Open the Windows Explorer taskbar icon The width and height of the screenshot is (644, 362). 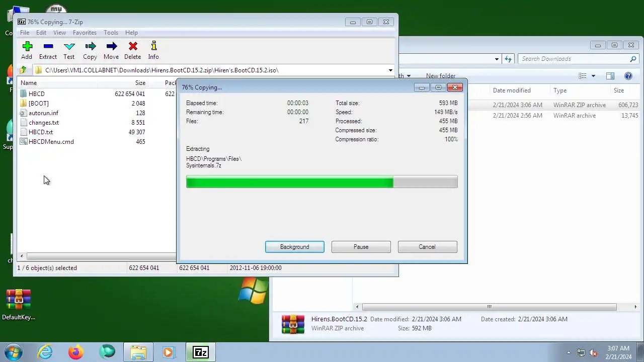138,352
